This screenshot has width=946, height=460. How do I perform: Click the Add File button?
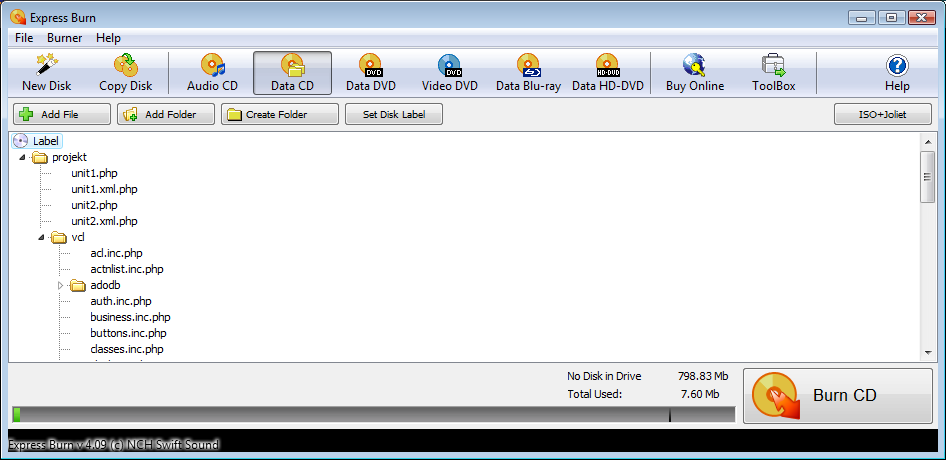point(62,114)
